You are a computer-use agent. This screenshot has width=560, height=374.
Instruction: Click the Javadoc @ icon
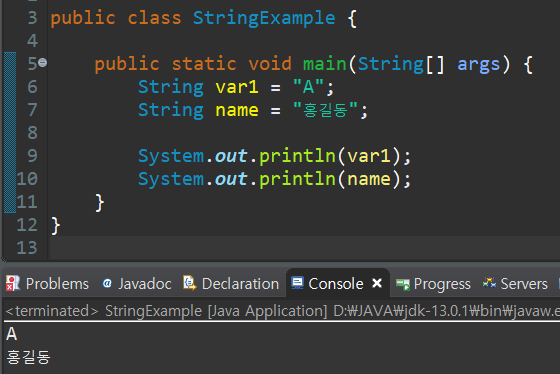[x=107, y=283]
